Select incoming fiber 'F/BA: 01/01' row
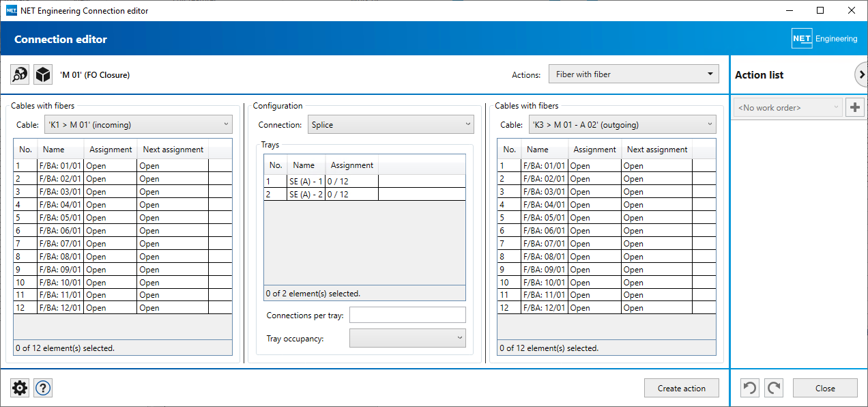 [123, 165]
